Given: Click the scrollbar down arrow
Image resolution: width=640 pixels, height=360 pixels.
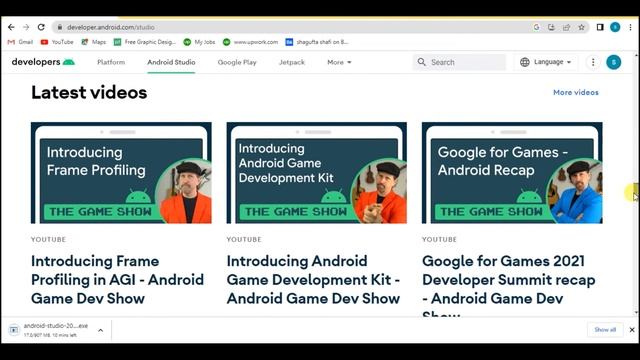Looking at the screenshot, I should coord(636,313).
